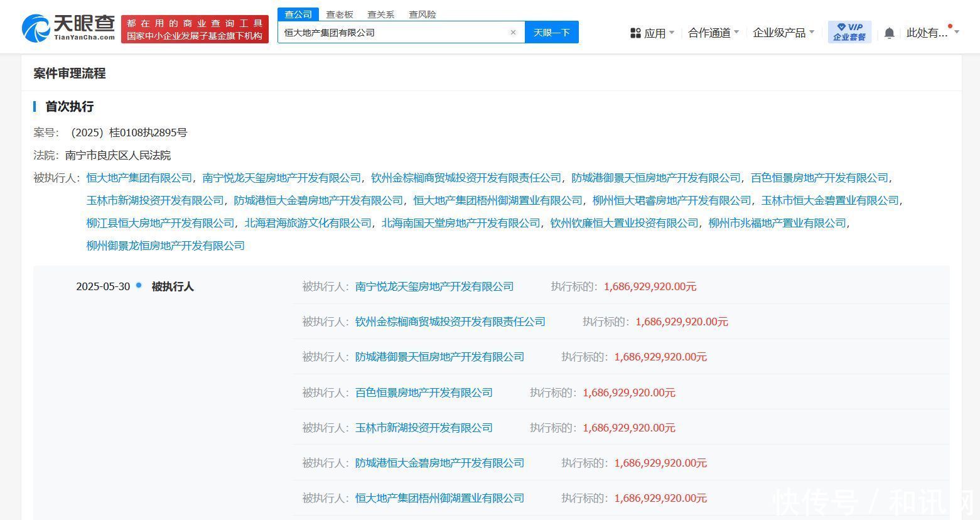Image resolution: width=980 pixels, height=520 pixels.
Task: Open 防城港御景天恒房地产开发有限公司 in top list
Action: pyautogui.click(x=656, y=178)
